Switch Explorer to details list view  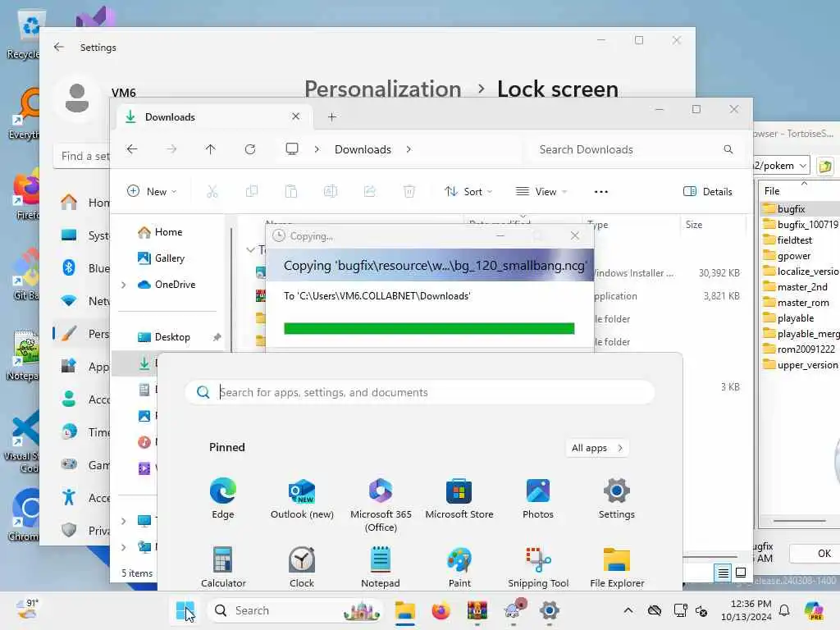(724, 573)
